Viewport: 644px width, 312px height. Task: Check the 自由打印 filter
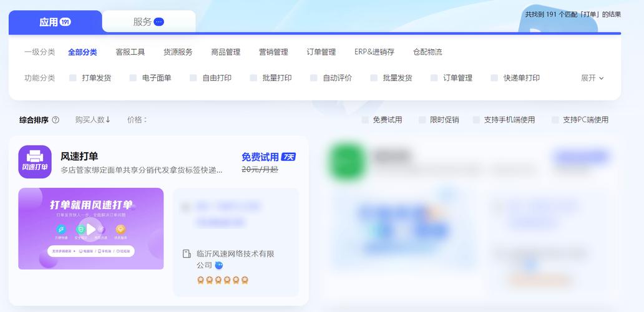point(193,78)
